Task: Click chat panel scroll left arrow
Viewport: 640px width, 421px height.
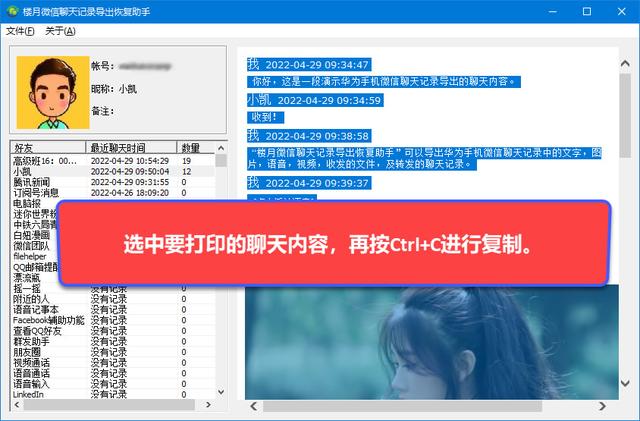Action: [x=253, y=406]
